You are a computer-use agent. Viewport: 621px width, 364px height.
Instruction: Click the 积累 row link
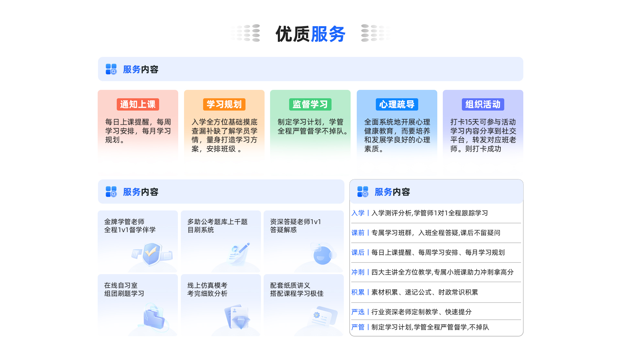[358, 292]
